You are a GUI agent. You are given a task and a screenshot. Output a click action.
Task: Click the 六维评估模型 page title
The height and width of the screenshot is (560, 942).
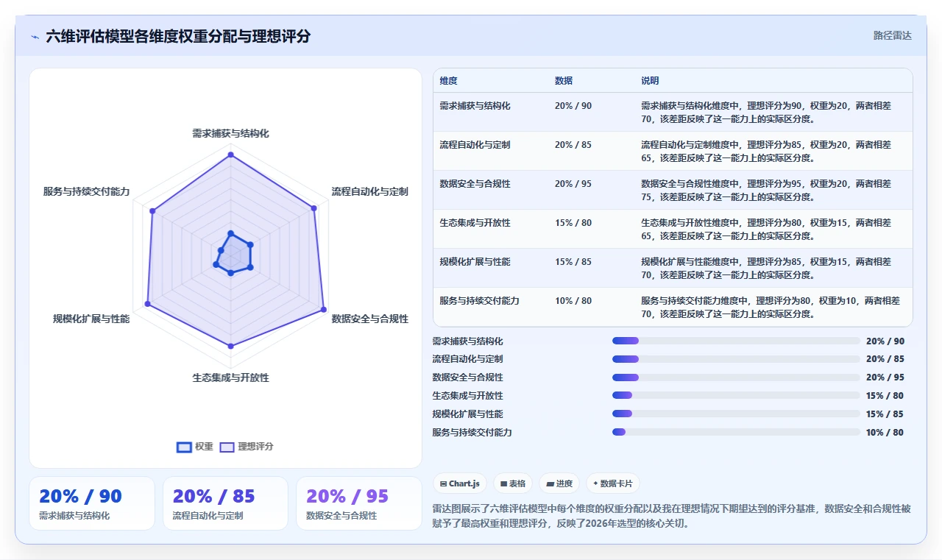click(178, 36)
